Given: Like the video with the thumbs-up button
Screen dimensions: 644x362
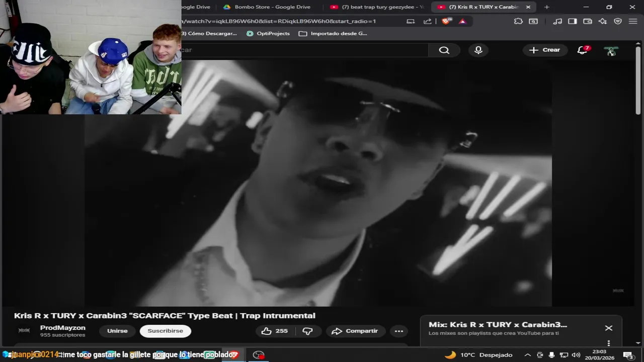Looking at the screenshot, I should (275, 331).
